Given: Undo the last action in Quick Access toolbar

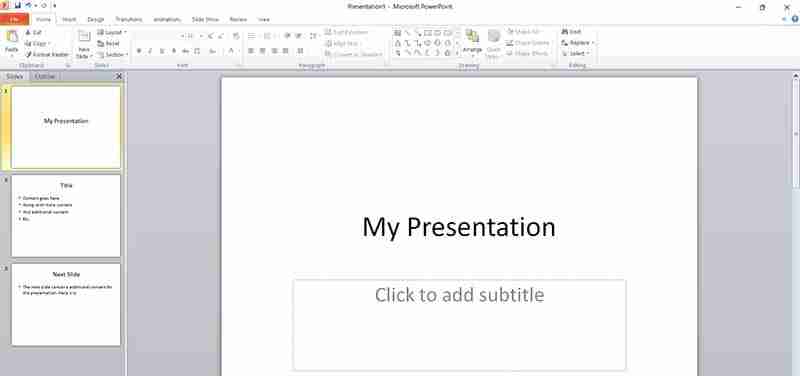Looking at the screenshot, I should 28,6.
